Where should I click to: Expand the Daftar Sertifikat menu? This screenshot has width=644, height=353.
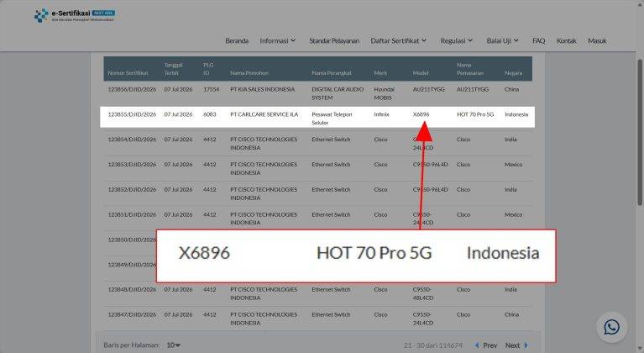[x=398, y=40]
